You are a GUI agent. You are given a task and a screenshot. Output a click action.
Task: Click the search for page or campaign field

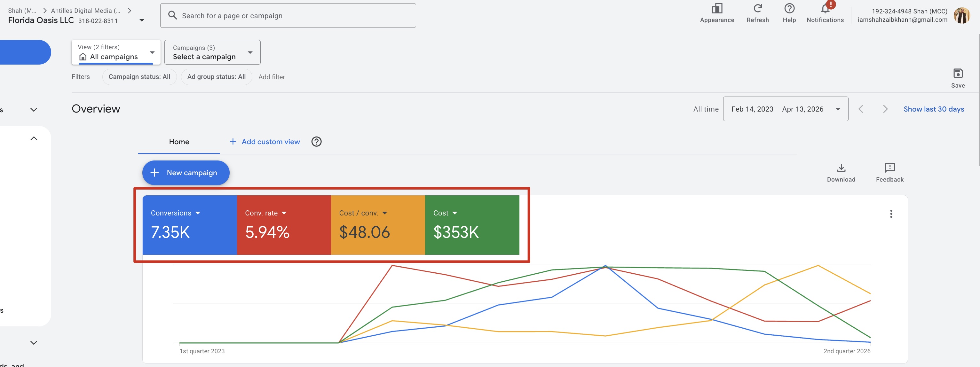click(288, 16)
